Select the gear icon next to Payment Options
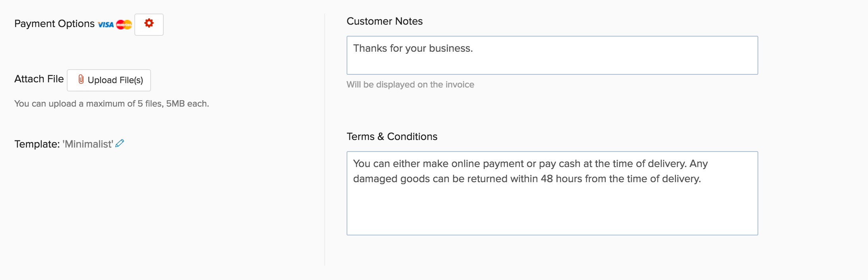The image size is (868, 280). pos(149,24)
